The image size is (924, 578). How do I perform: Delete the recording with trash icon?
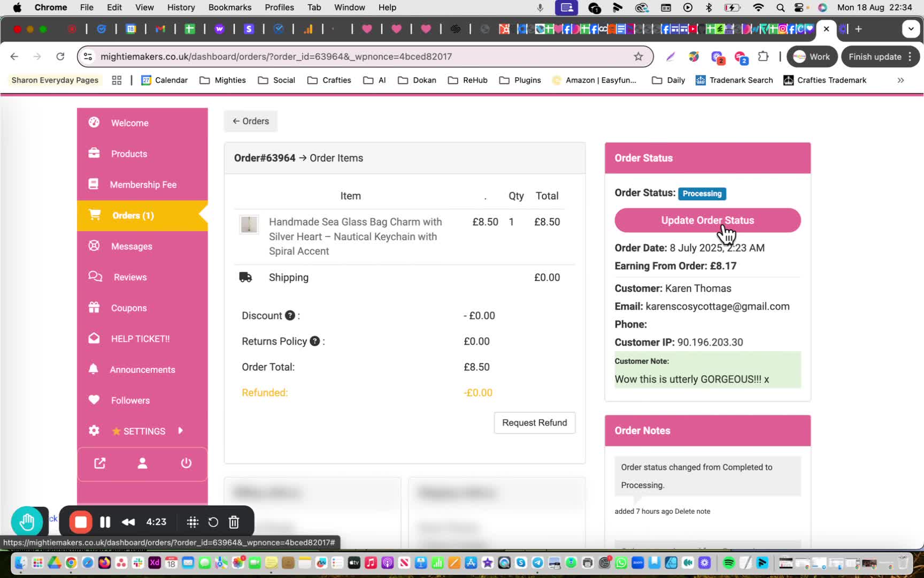234,522
